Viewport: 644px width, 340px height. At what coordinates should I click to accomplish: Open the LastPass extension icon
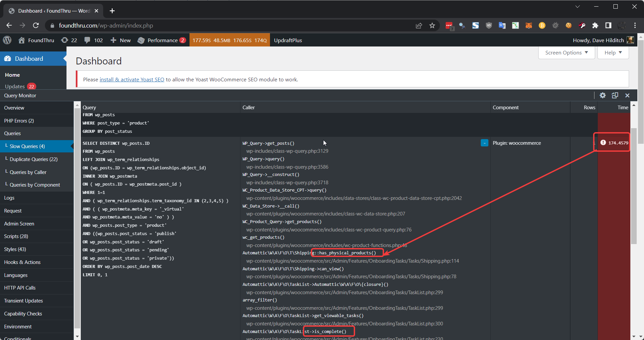[x=449, y=26]
